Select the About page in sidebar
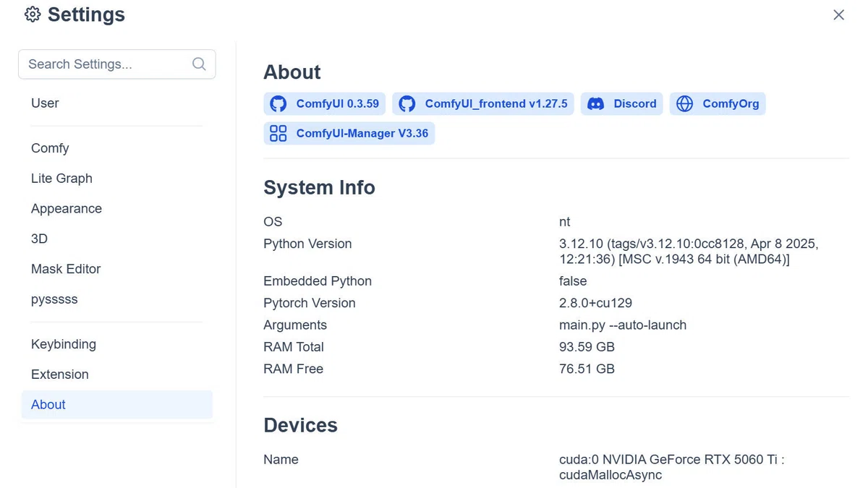 pos(117,405)
